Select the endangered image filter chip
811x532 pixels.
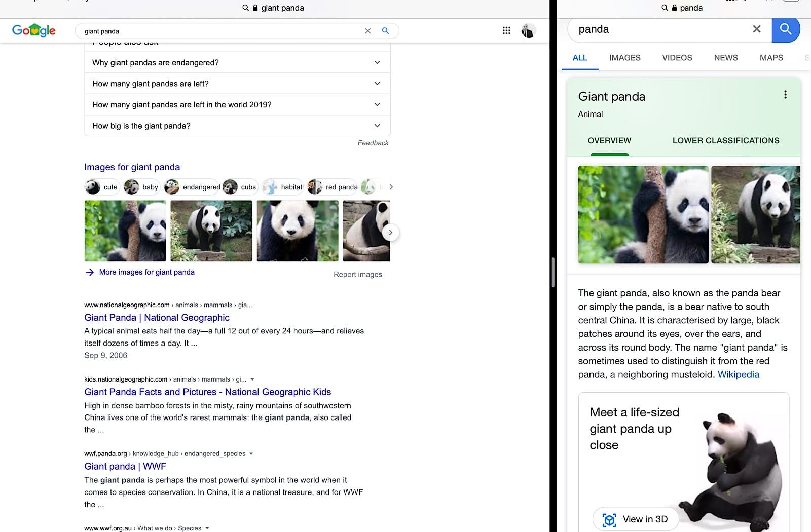192,187
